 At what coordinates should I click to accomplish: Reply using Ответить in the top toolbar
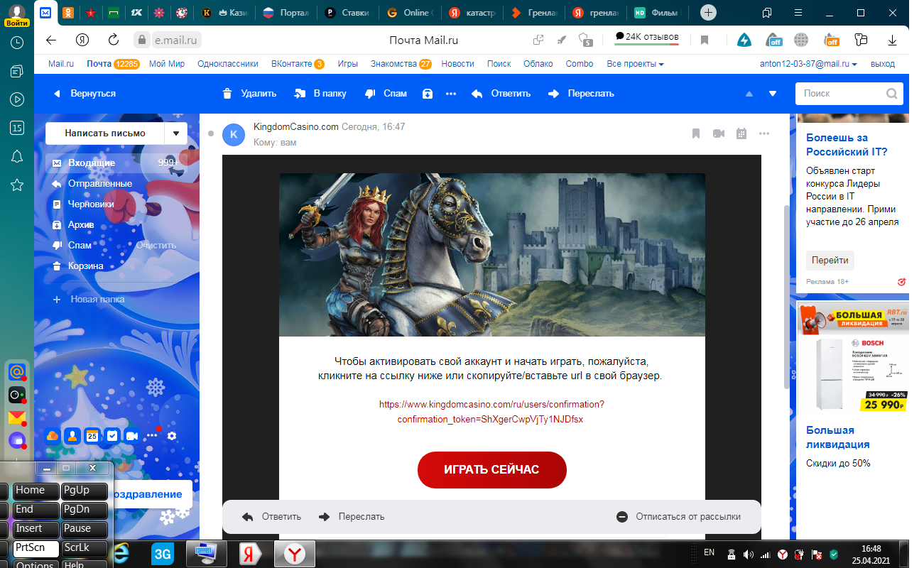tap(501, 93)
